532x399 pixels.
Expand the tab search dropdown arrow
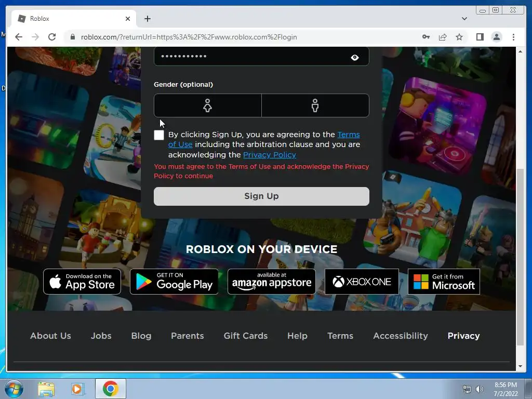pos(464,19)
